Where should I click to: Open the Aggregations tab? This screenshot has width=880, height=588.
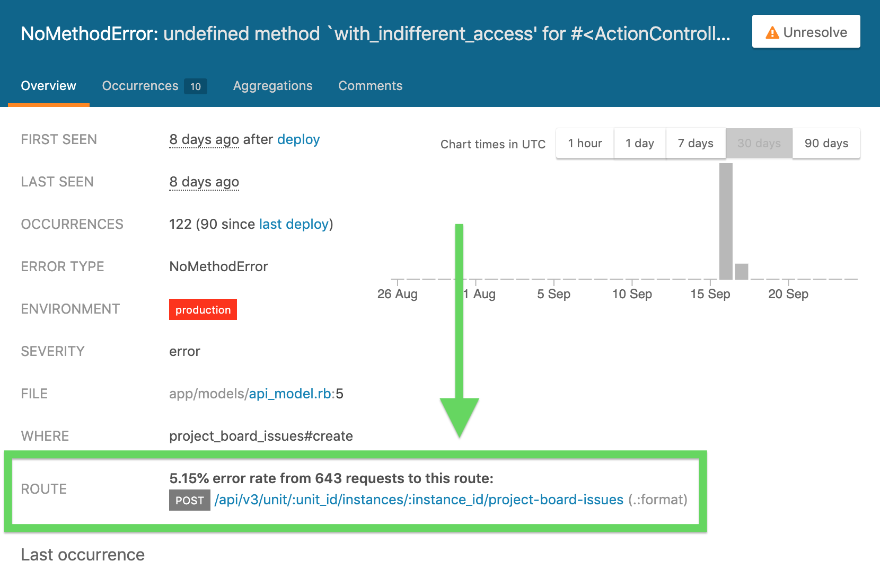coord(272,85)
